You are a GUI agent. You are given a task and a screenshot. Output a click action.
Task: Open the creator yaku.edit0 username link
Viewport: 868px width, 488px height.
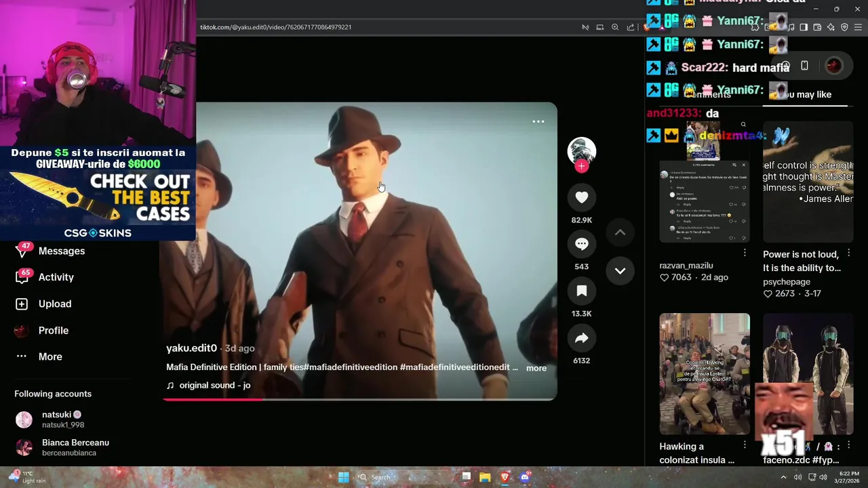click(x=191, y=348)
